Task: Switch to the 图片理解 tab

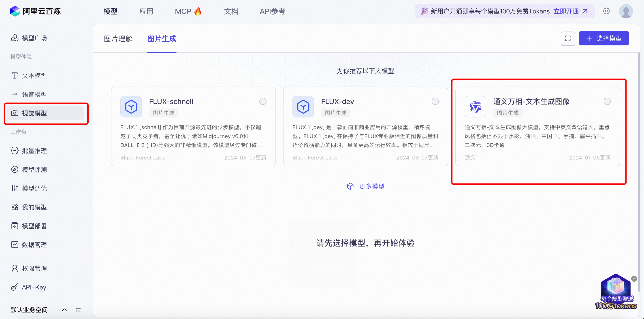Action: tap(118, 39)
